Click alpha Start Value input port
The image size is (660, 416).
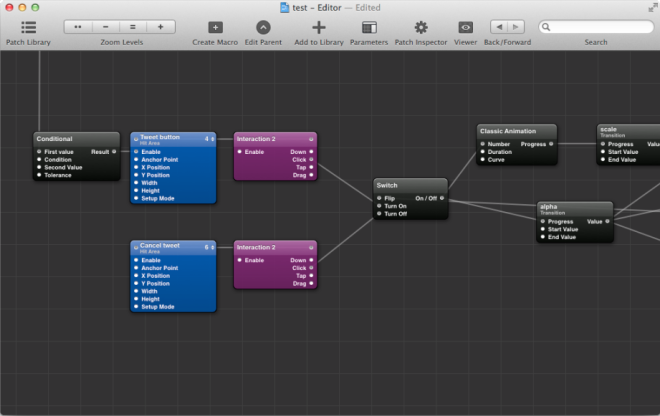tap(543, 229)
